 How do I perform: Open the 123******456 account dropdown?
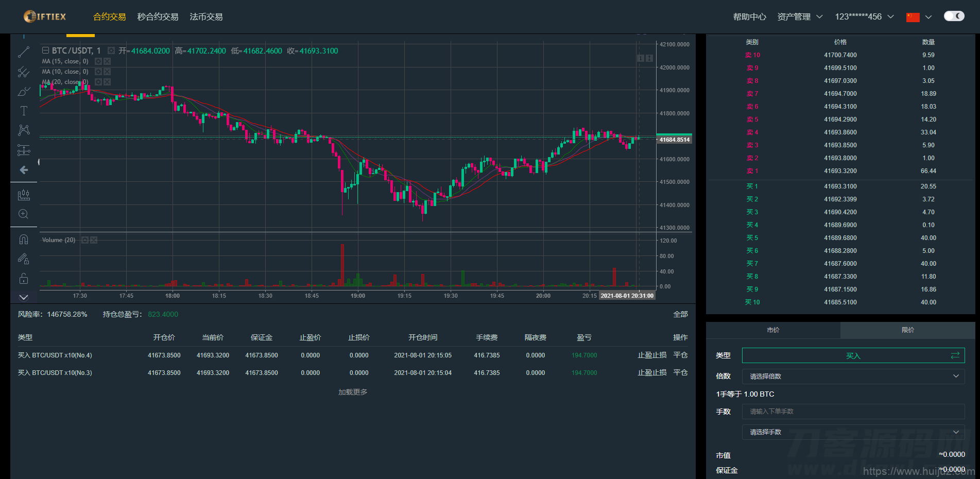864,16
